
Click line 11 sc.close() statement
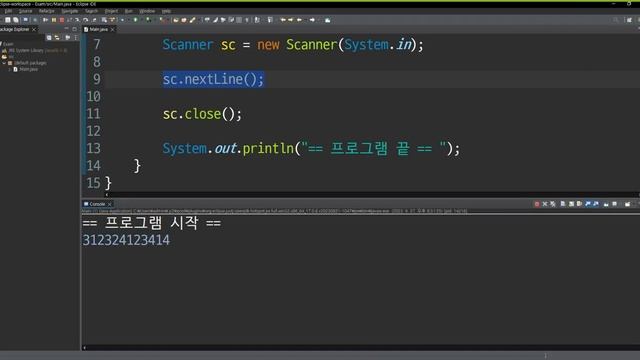coord(202,114)
